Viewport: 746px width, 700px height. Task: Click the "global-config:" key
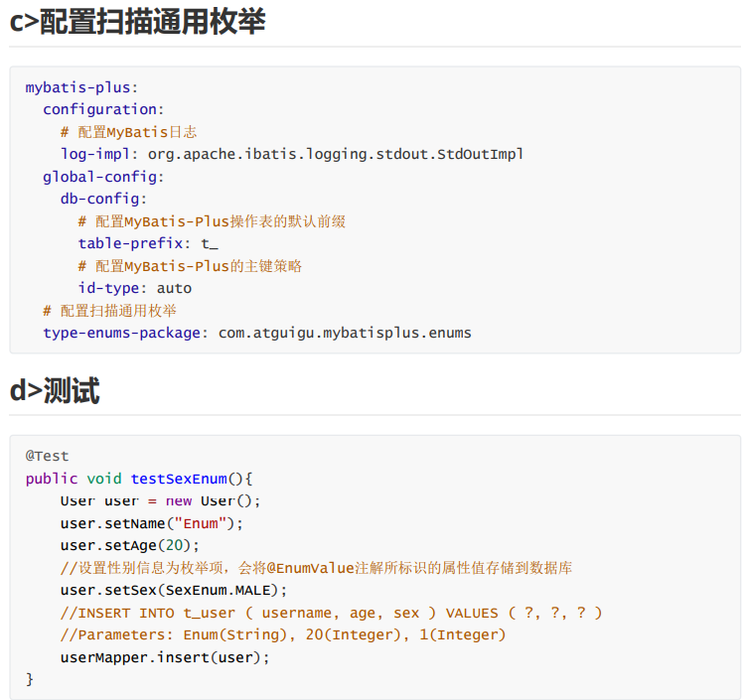pyautogui.click(x=103, y=177)
